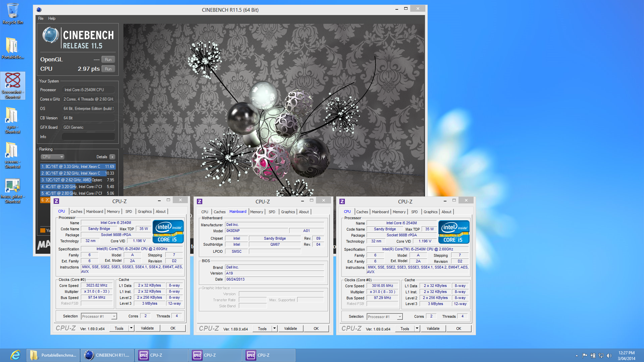The height and width of the screenshot is (362, 644).
Task: Show hidden tray icons arrow
Action: 577,355
